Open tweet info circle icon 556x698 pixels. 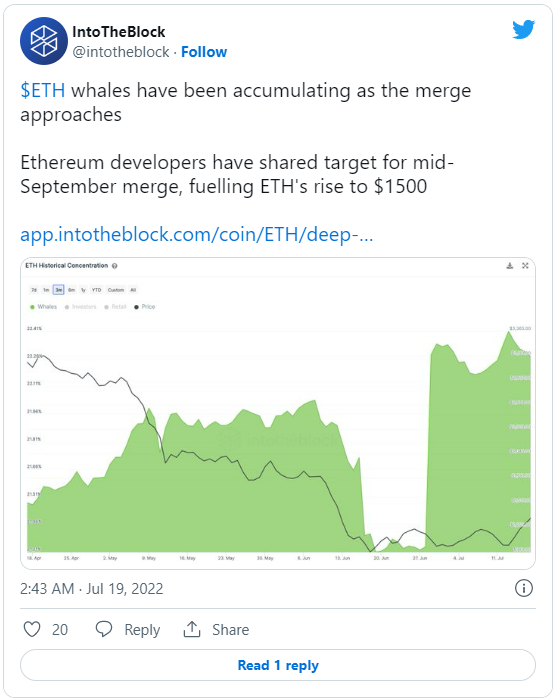point(524,588)
